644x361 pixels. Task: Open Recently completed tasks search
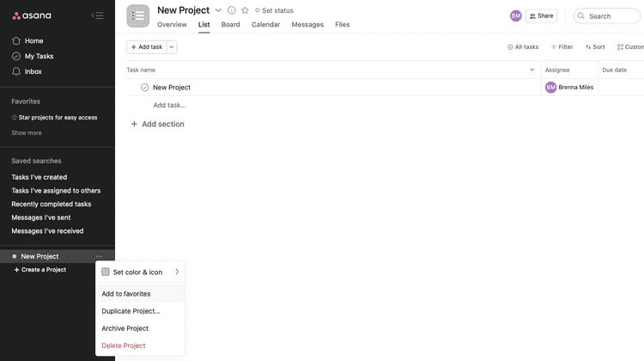click(x=51, y=205)
